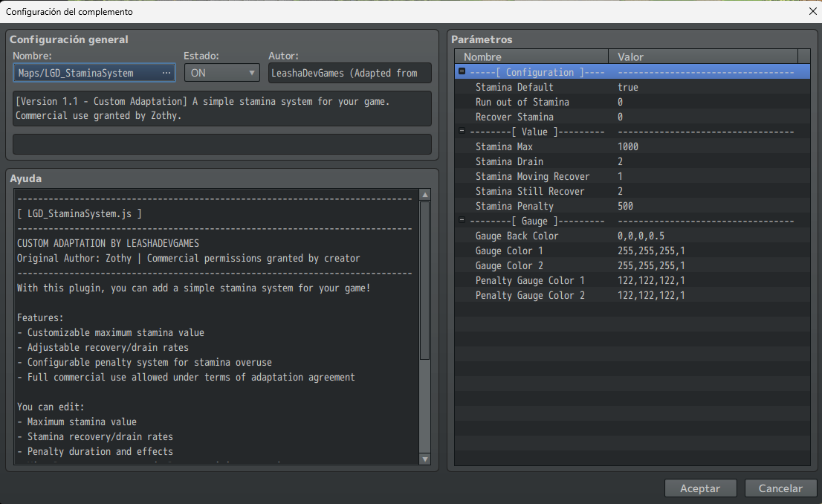Click the Configuration group header row
Screen dimensions: 822x504
pyautogui.click(x=632, y=72)
